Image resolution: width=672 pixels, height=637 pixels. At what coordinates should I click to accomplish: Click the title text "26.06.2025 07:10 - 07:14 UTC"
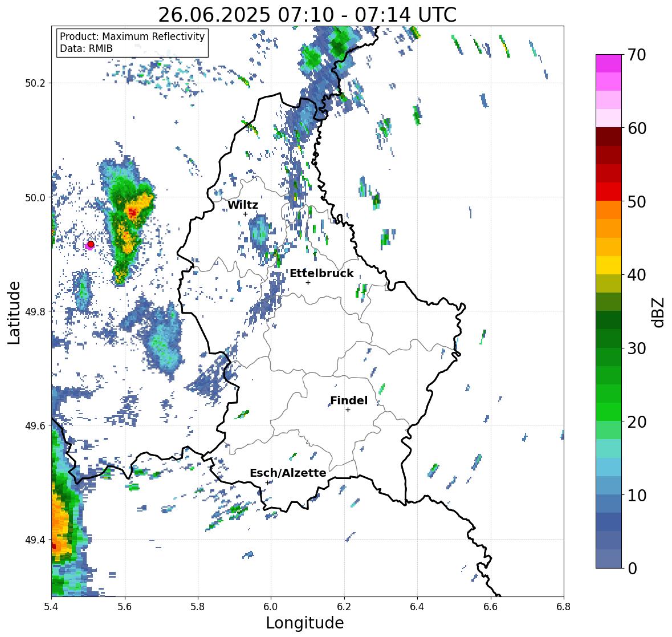[307, 15]
